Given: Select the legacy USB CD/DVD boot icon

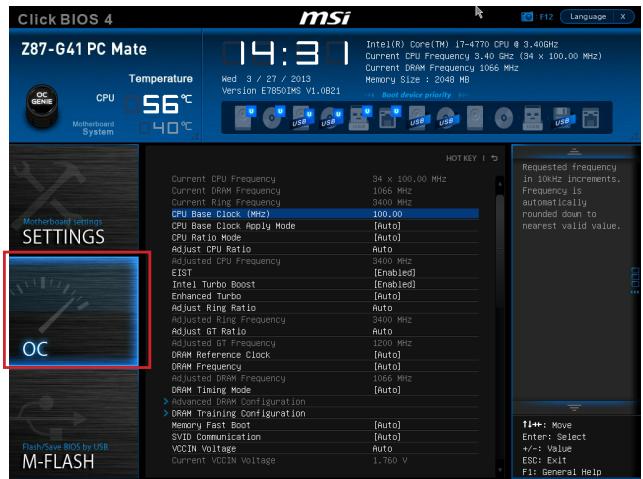Looking at the screenshot, I should (x=447, y=118).
